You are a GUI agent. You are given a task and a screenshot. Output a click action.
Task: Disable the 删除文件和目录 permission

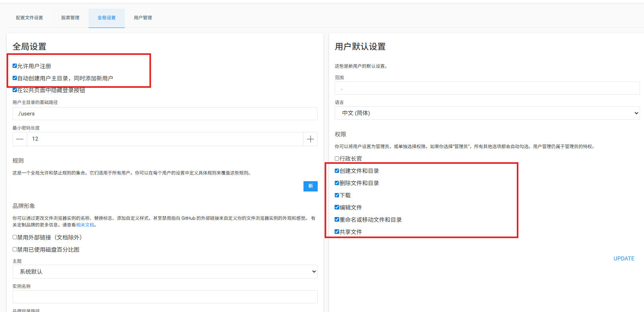pyautogui.click(x=337, y=183)
